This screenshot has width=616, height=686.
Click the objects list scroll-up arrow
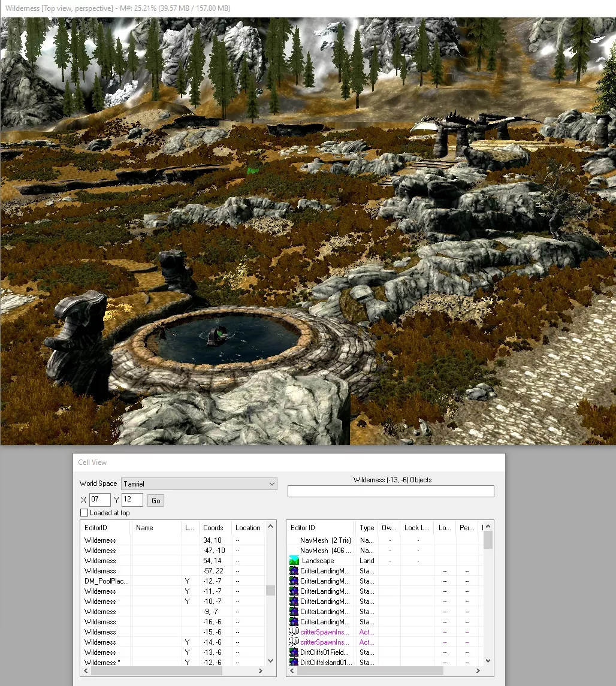488,526
